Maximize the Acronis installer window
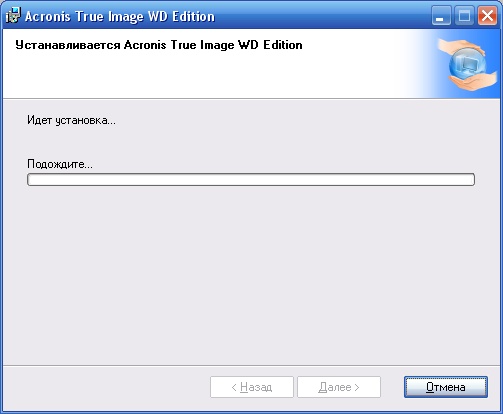Image resolution: width=503 pixels, height=414 pixels. [x=464, y=16]
